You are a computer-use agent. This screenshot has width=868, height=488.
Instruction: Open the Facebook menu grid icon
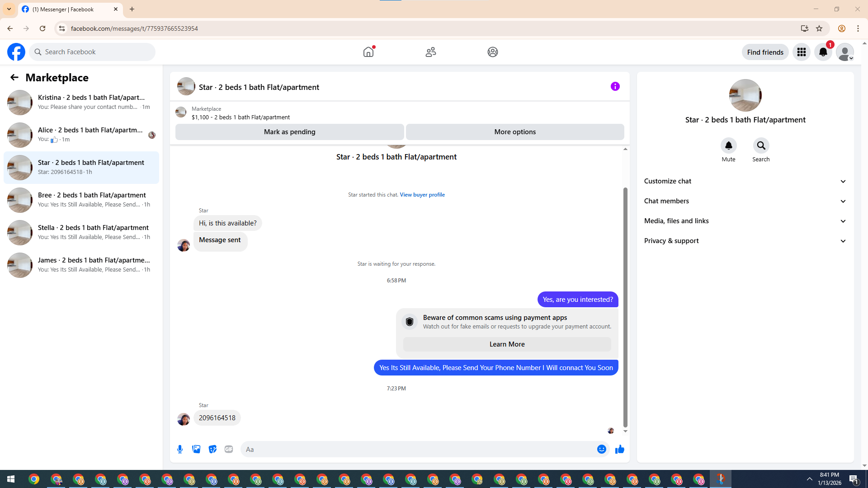pyautogui.click(x=801, y=52)
